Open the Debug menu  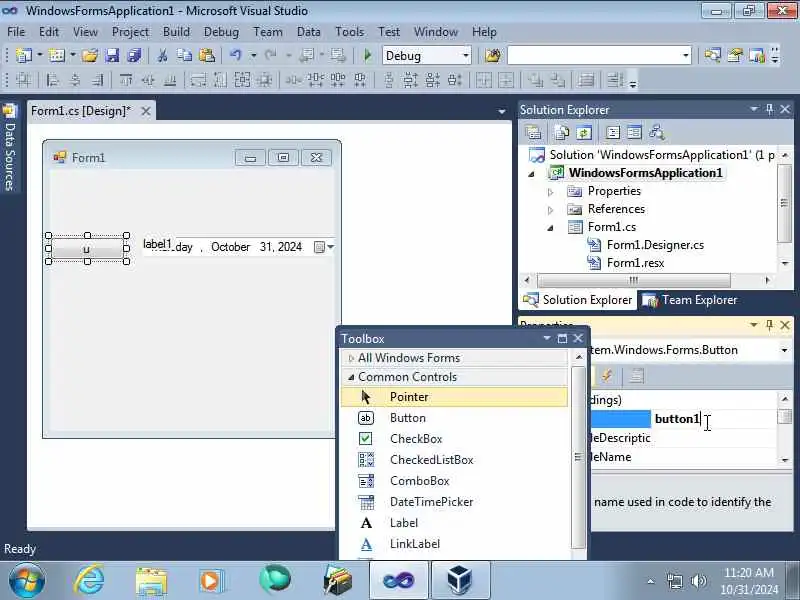(x=221, y=32)
